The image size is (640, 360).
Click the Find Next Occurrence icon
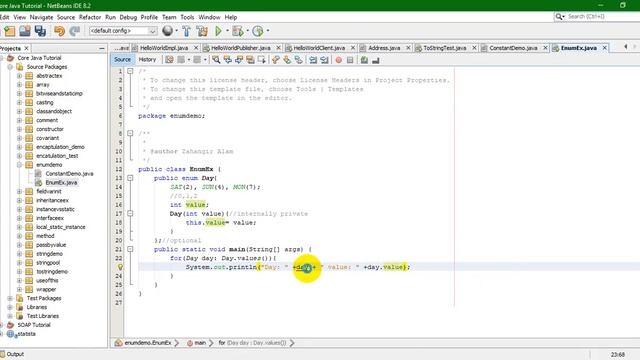click(239, 60)
